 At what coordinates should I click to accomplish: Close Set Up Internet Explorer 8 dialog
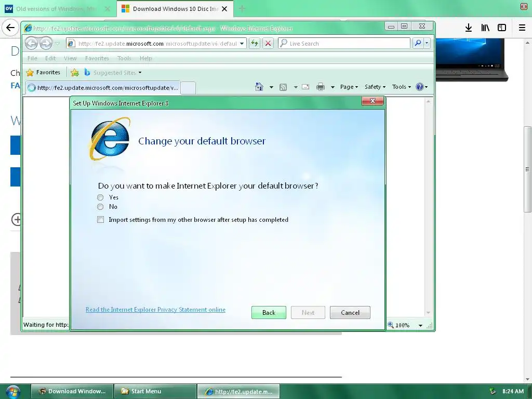tap(373, 101)
